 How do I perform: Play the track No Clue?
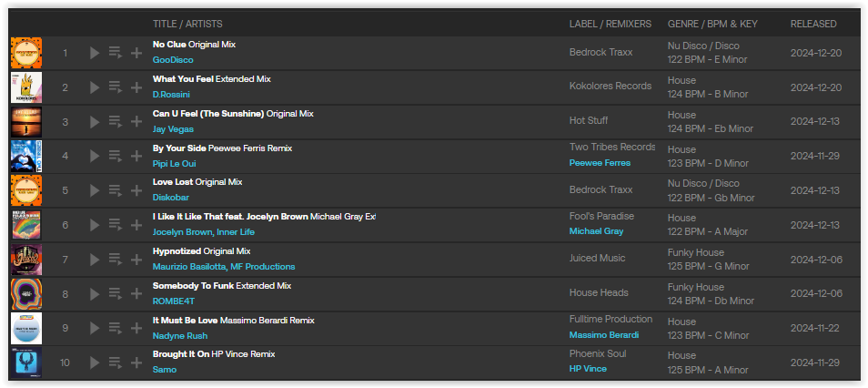(95, 53)
